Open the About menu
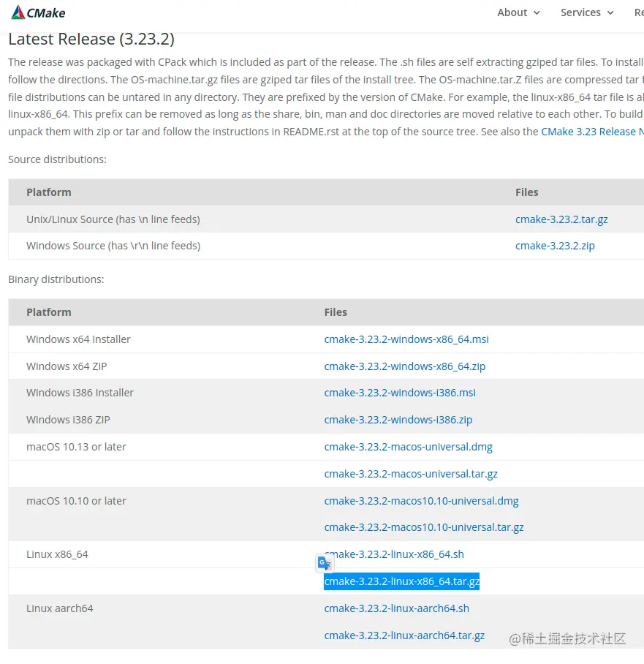 click(x=519, y=12)
